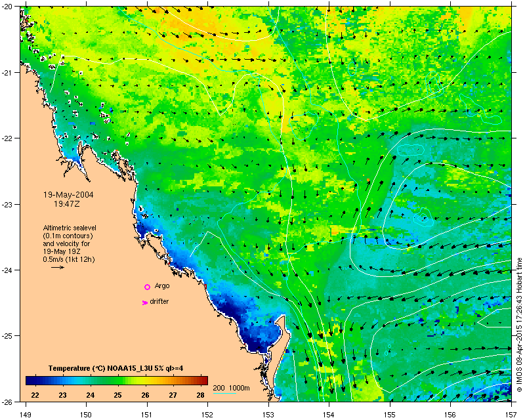Click the '-21' latitude axis label
This screenshot has width=525, height=420.
click(x=7, y=73)
